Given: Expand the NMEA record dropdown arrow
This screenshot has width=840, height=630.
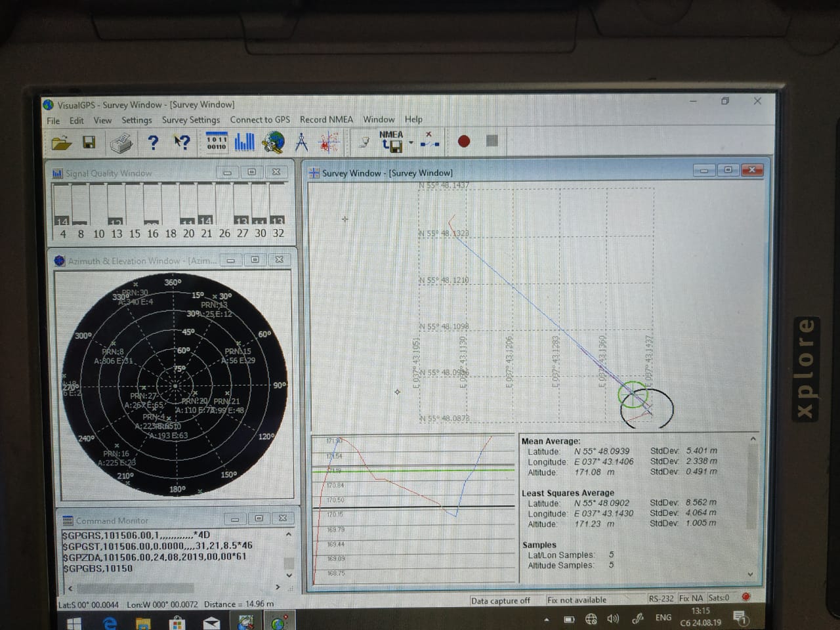Looking at the screenshot, I should [x=411, y=142].
